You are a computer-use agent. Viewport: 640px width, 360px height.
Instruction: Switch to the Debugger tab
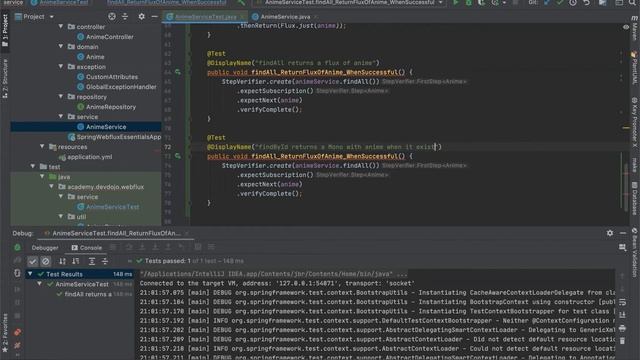pos(45,247)
